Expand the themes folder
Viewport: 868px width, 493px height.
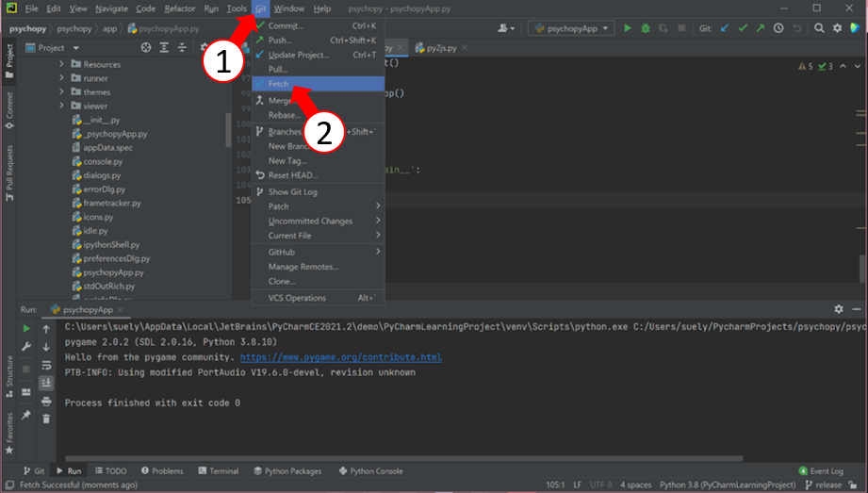[x=61, y=92]
